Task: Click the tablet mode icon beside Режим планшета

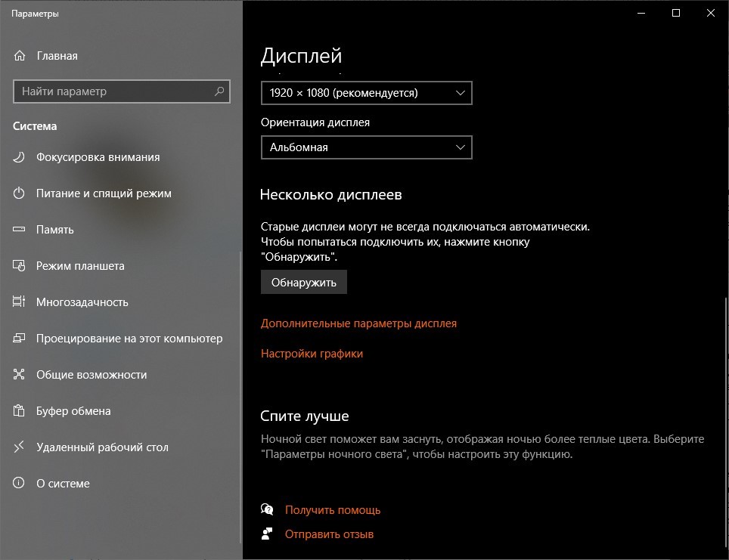Action: tap(20, 266)
